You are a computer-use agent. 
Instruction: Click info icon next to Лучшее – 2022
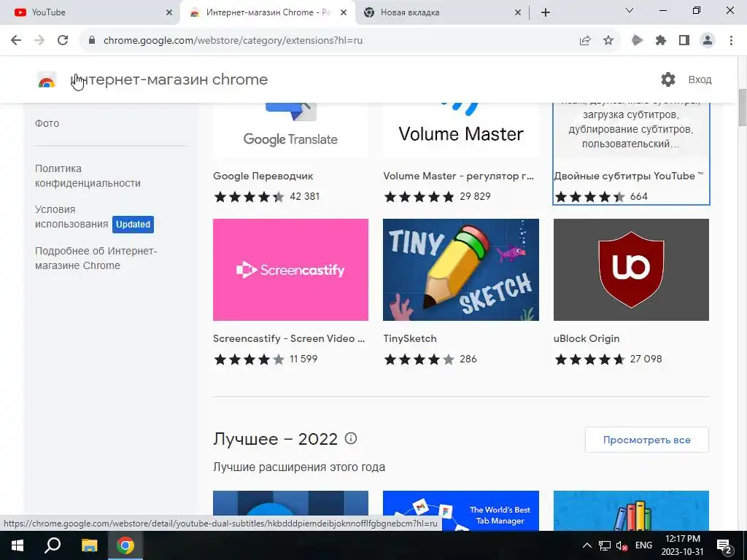coord(351,438)
